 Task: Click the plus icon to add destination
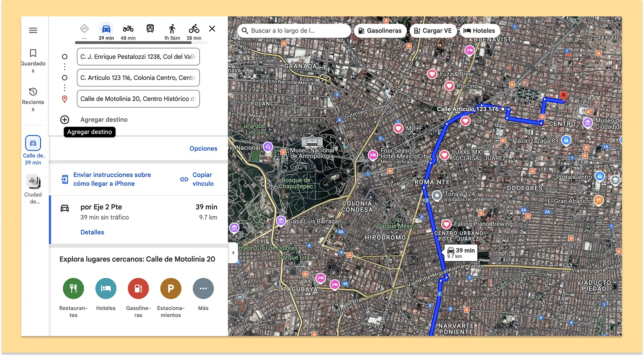tap(64, 120)
